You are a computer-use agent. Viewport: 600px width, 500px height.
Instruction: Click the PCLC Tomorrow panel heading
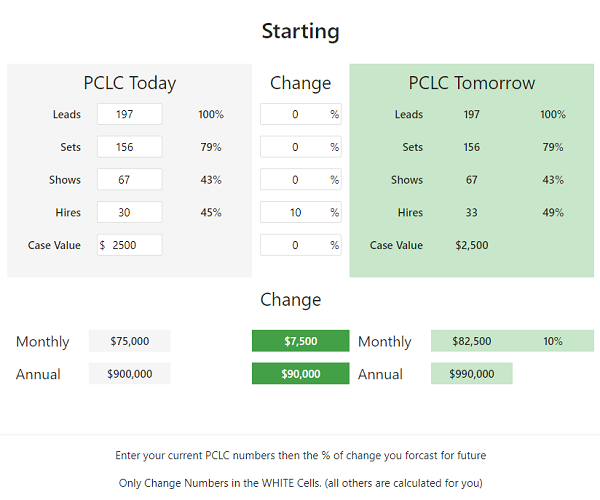471,83
